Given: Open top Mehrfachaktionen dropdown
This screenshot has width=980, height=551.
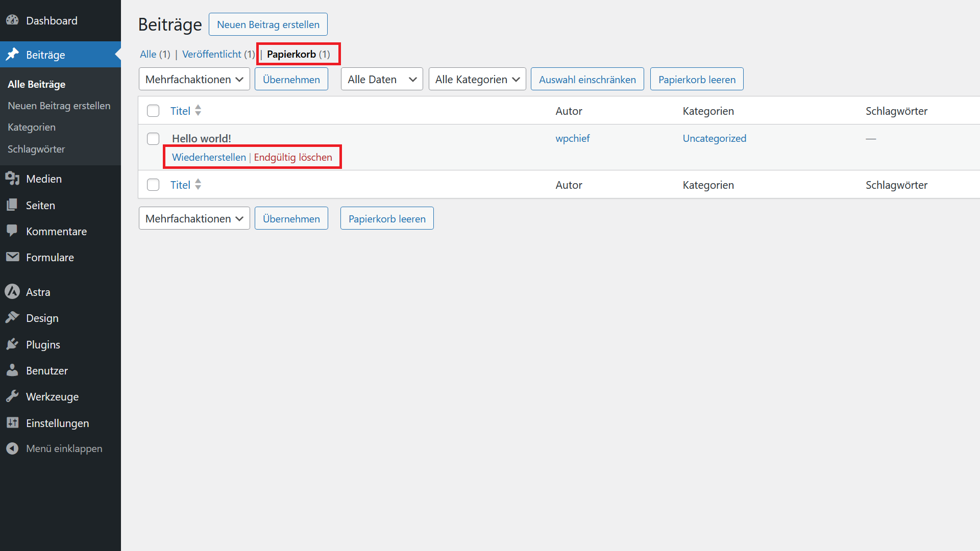Looking at the screenshot, I should (x=194, y=79).
